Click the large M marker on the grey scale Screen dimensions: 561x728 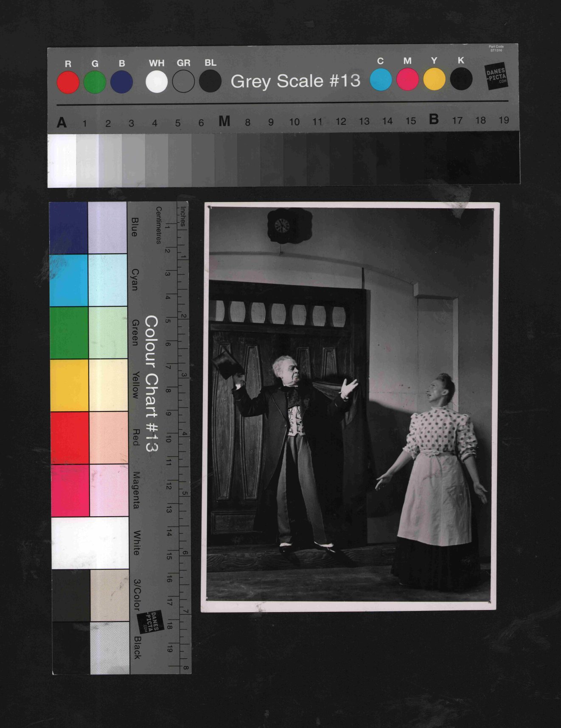coord(224,122)
